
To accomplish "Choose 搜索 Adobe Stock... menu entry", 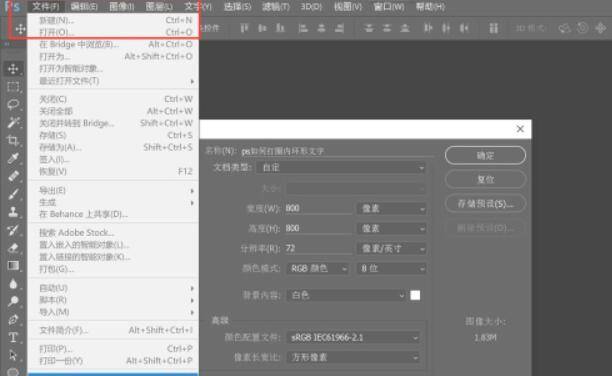I will pyautogui.click(x=114, y=233).
